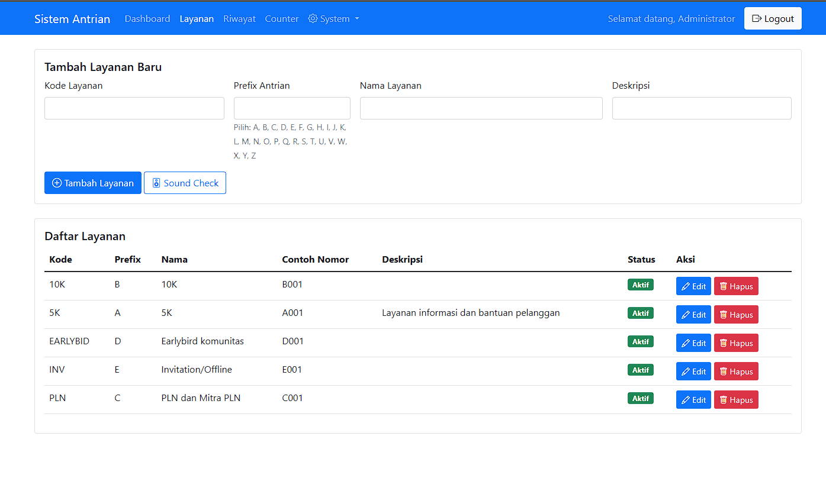Click Aktif status badge for 10K
Image resolution: width=826 pixels, height=504 pixels.
pyautogui.click(x=640, y=285)
